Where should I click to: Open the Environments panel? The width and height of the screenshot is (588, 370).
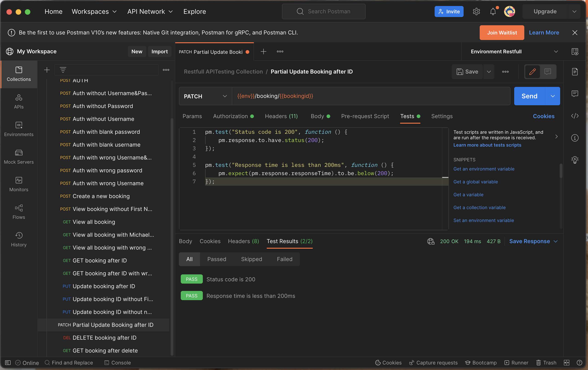(19, 129)
